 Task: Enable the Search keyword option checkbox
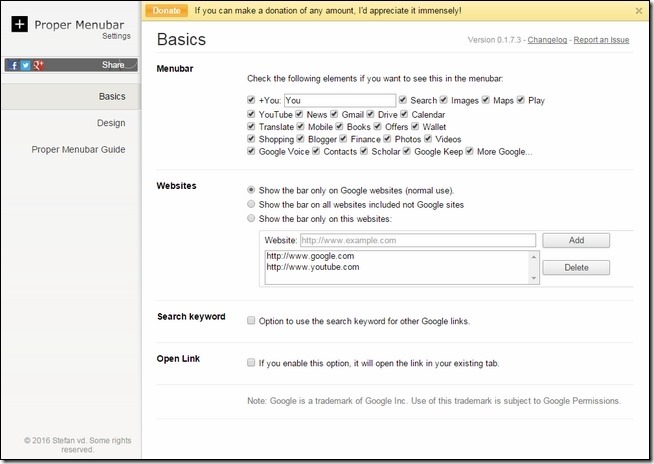click(251, 319)
